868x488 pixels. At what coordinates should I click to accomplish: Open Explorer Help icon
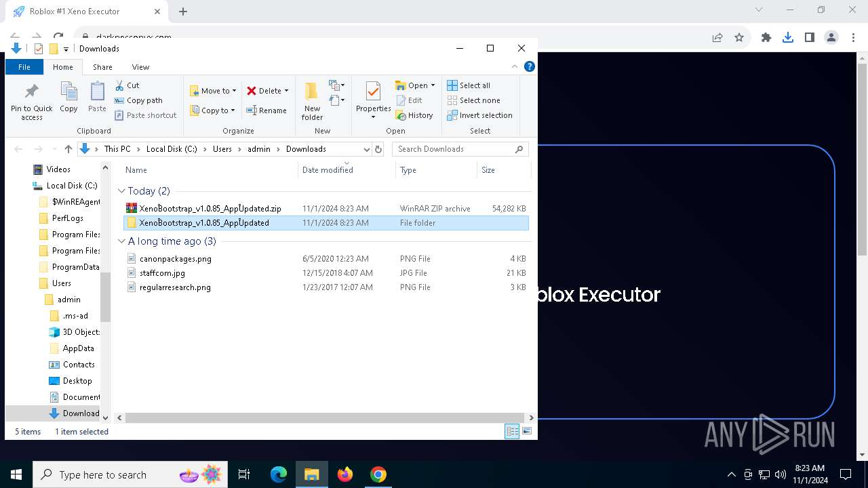[530, 66]
